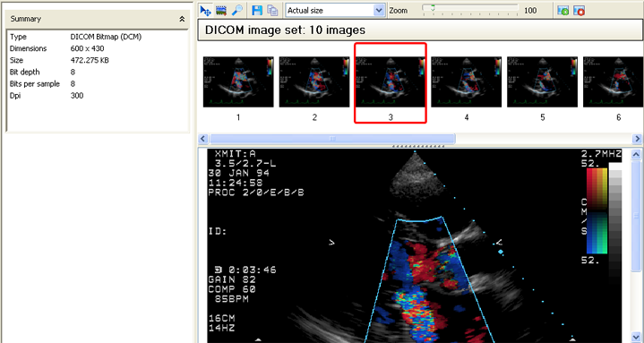Select thumbnail image 5
Viewport: 644px width, 343px height.
coord(542,81)
